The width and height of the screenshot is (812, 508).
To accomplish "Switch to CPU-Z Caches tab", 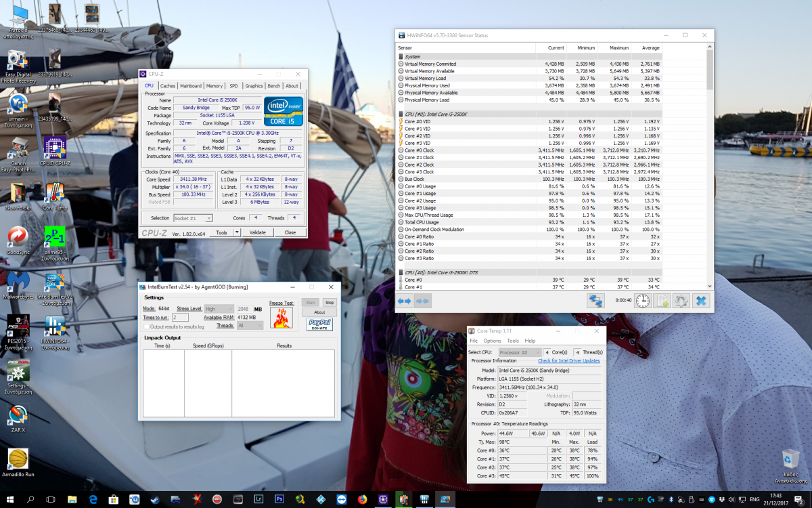I will coord(168,86).
